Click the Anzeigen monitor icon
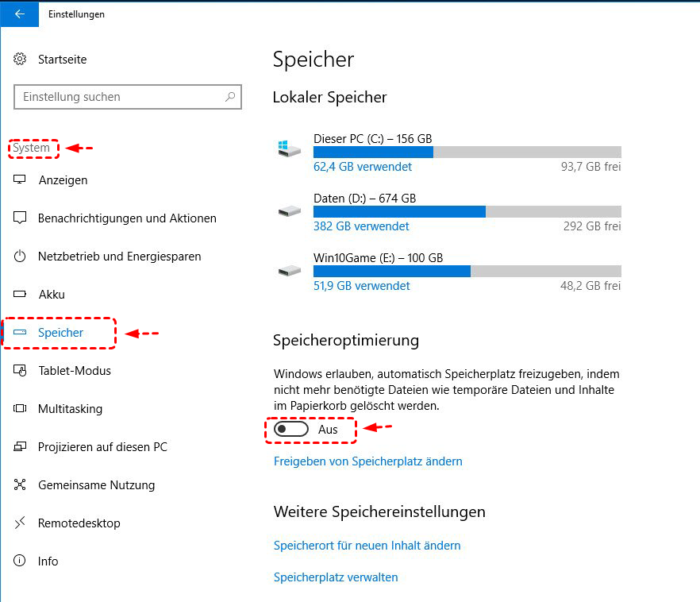Screen dimensions: 700x602 (x=21, y=180)
